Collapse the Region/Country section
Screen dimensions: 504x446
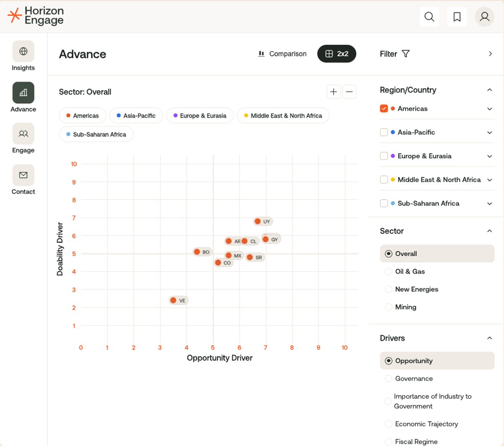click(489, 90)
